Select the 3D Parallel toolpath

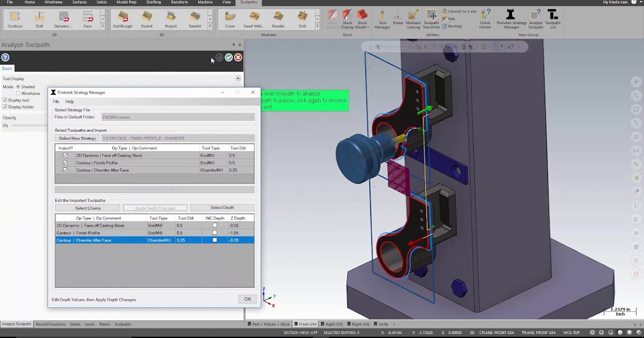[195, 19]
